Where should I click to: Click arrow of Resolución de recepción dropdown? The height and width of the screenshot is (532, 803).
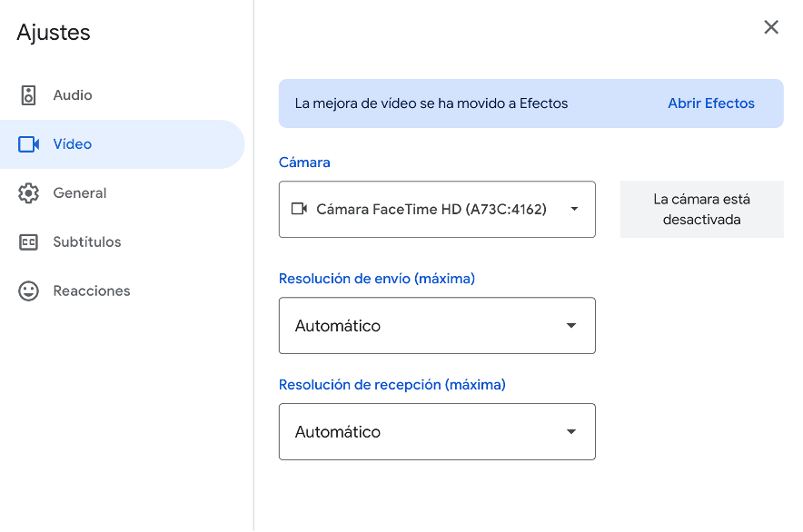[571, 431]
